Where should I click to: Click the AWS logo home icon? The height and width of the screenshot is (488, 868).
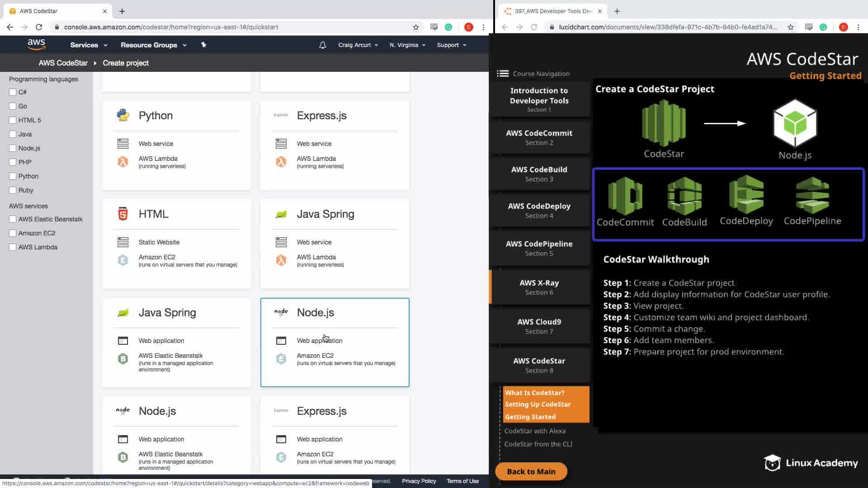pyautogui.click(x=36, y=44)
